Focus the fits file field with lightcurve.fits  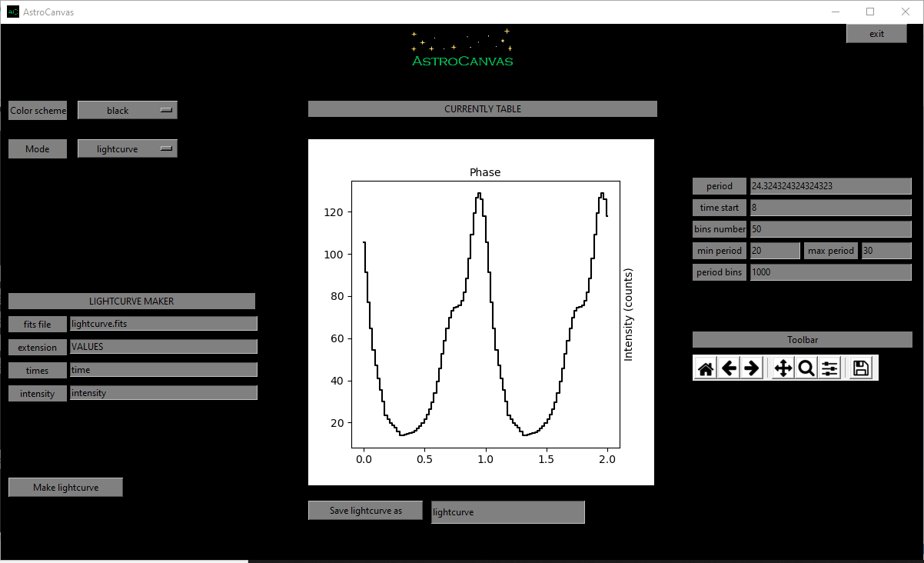click(x=164, y=324)
